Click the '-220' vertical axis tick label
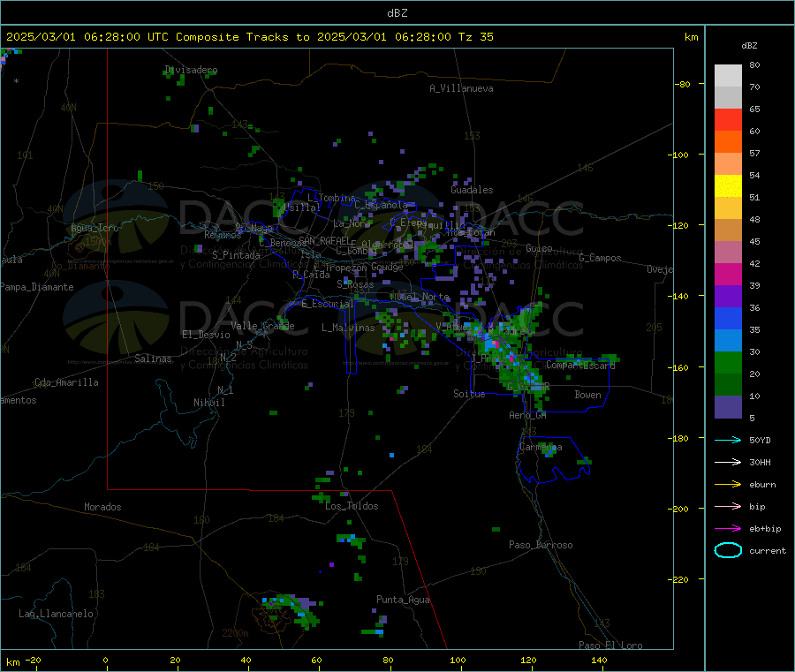The image size is (795, 672). (x=680, y=580)
